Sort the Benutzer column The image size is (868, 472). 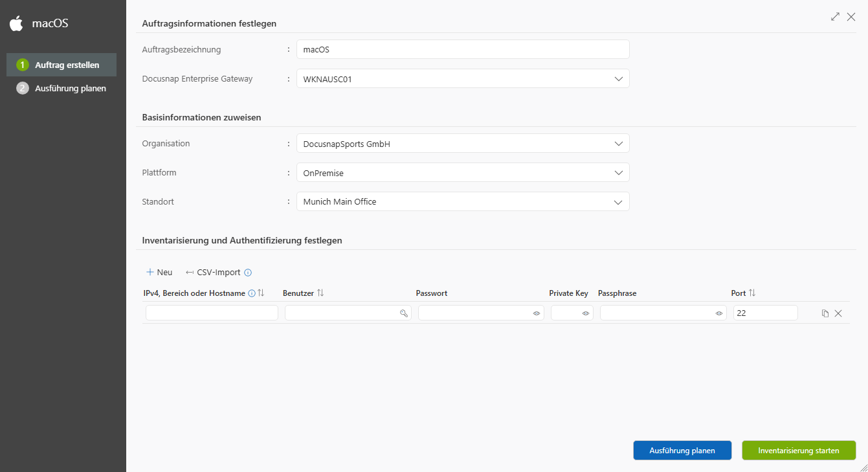click(320, 293)
